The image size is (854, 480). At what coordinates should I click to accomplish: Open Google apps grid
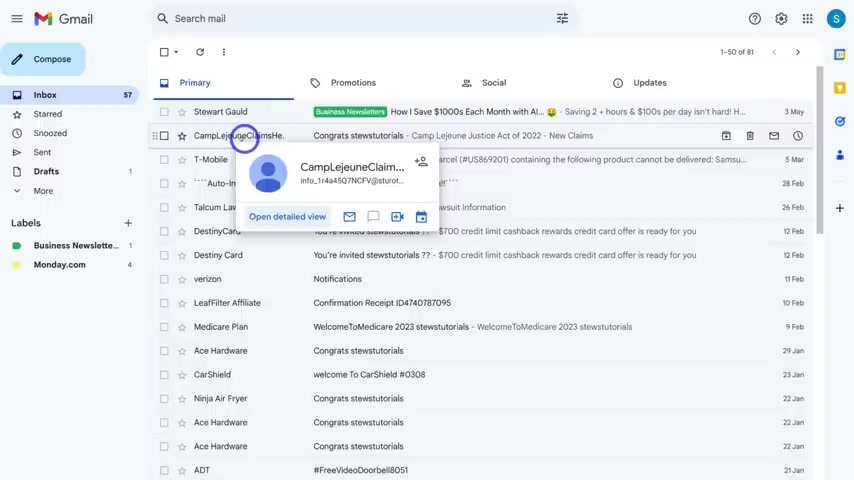[x=807, y=19]
